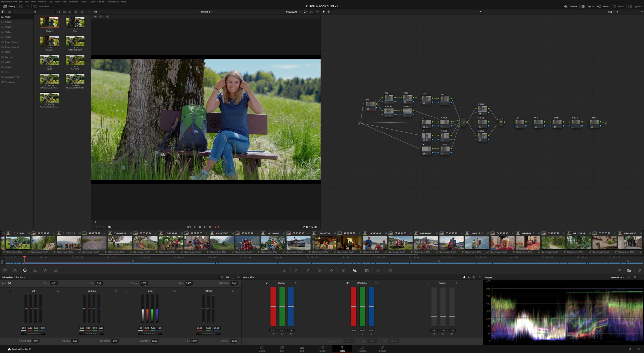Toggle viewer highlight magic wand mode
The height and width of the screenshot is (353, 644).
107,17
